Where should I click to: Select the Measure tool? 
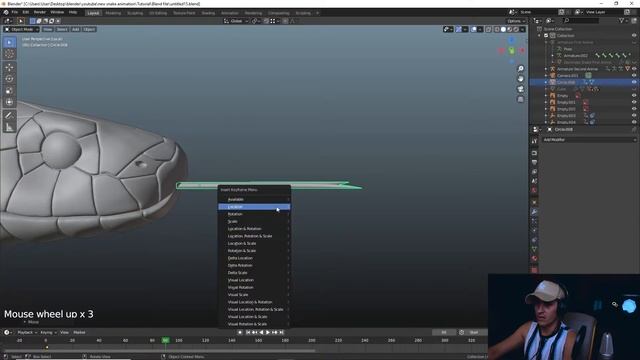pyautogui.click(x=9, y=127)
